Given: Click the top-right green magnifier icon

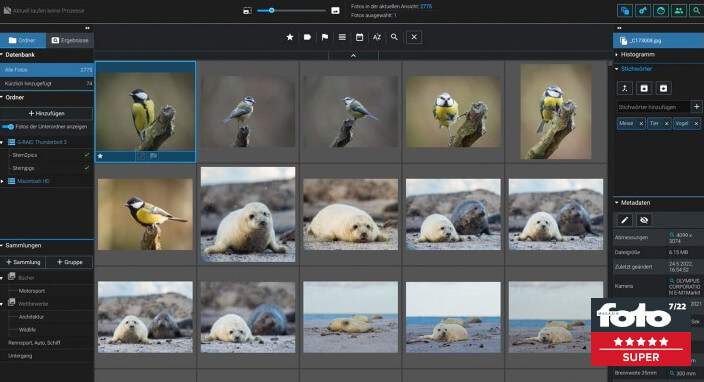Looking at the screenshot, I should coord(696,10).
